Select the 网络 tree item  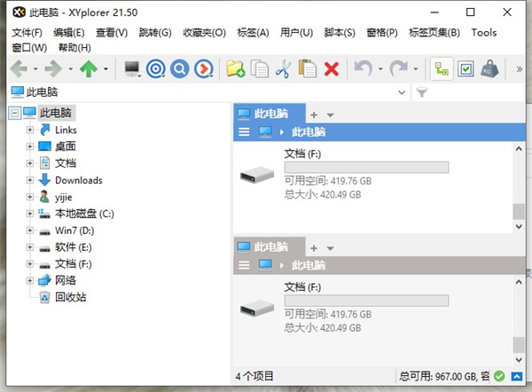(66, 280)
